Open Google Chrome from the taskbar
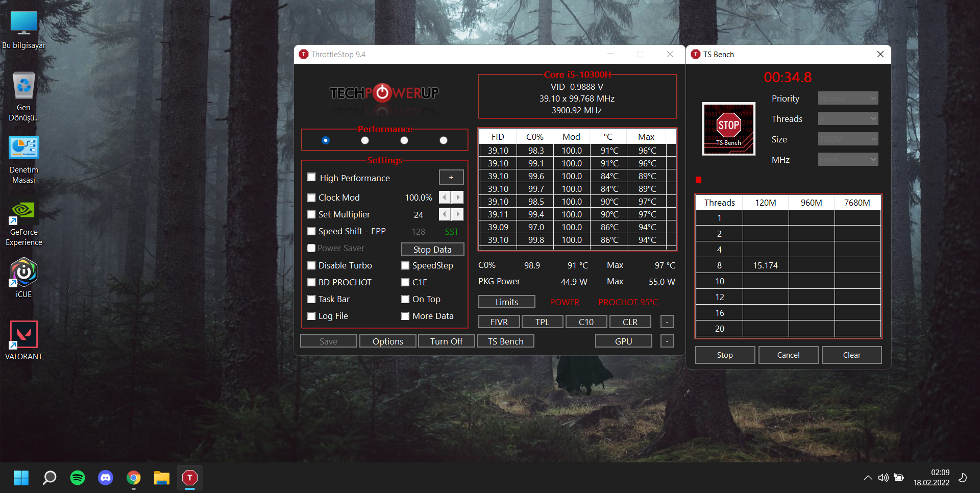Viewport: 980px width, 493px height. pos(134,478)
